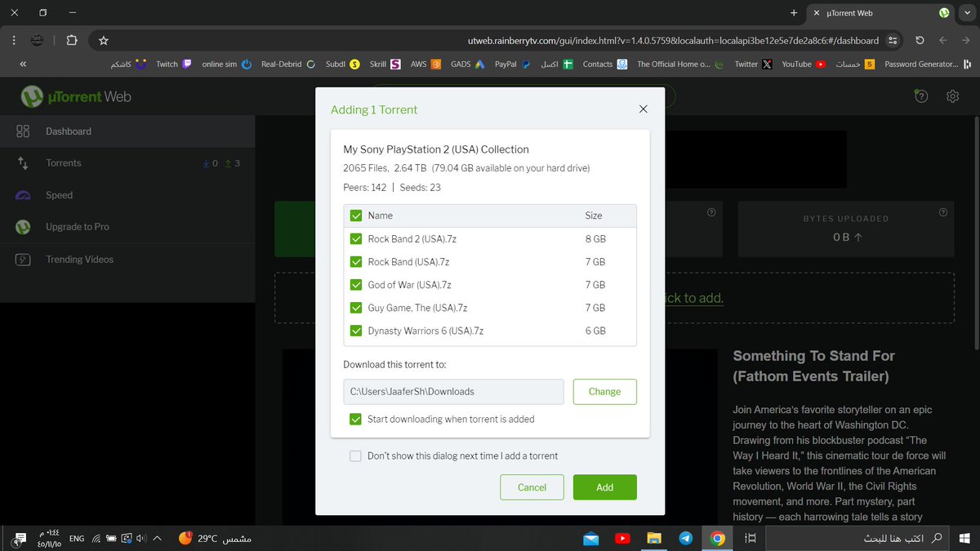Open File Explorer from the taskbar
Viewport: 980px width, 551px height.
(653, 538)
